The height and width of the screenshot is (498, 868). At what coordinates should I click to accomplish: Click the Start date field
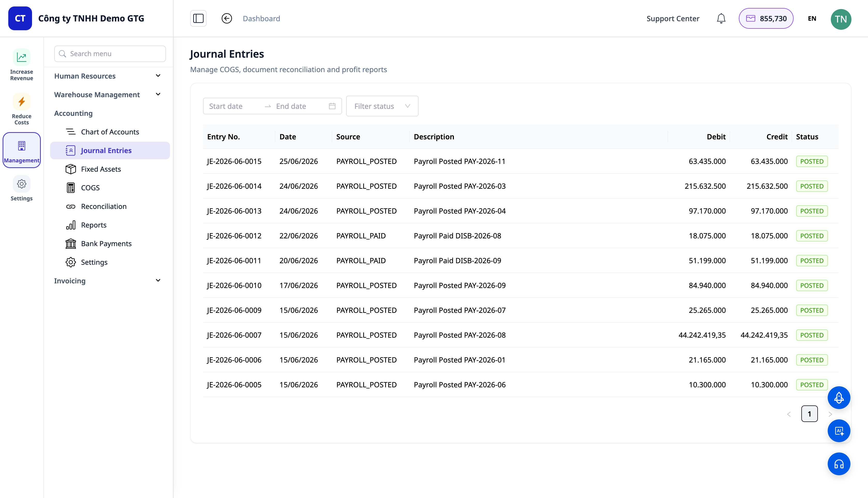click(x=234, y=106)
